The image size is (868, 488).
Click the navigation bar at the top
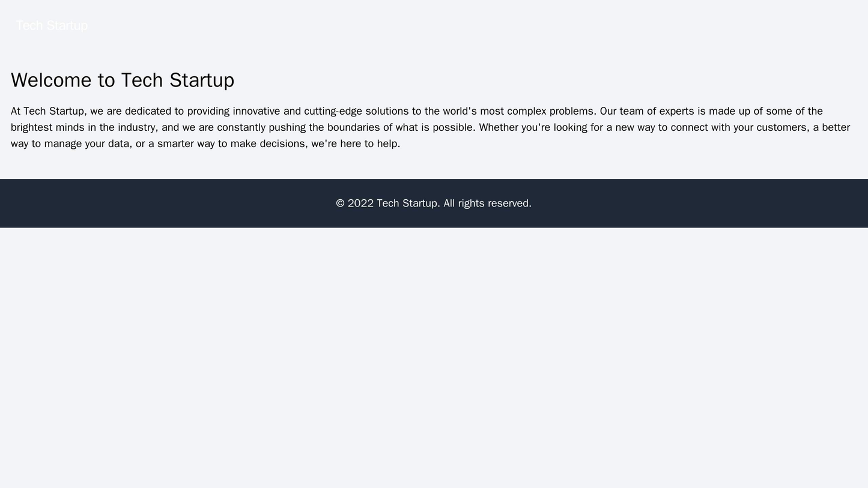pyautogui.click(x=434, y=24)
